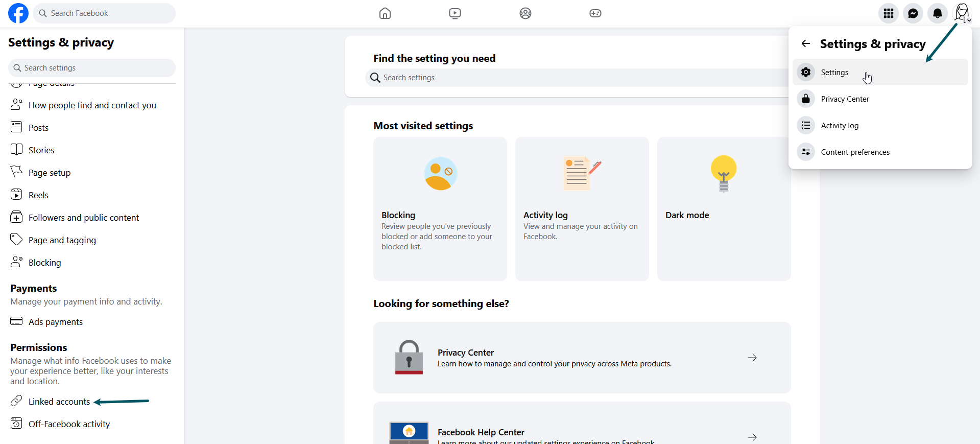980x444 pixels.
Task: Select Privacy Center in the dropdown menu
Action: coord(880,99)
